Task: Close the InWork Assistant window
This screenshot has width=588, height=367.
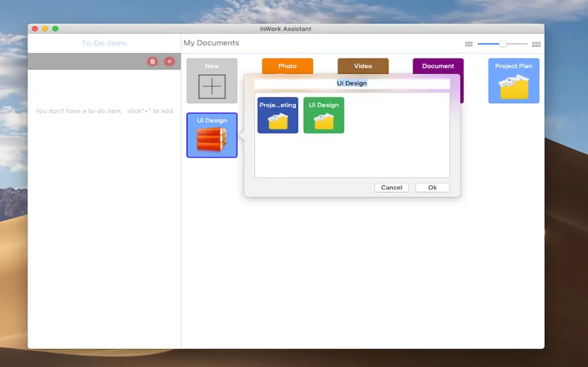Action: (x=35, y=29)
